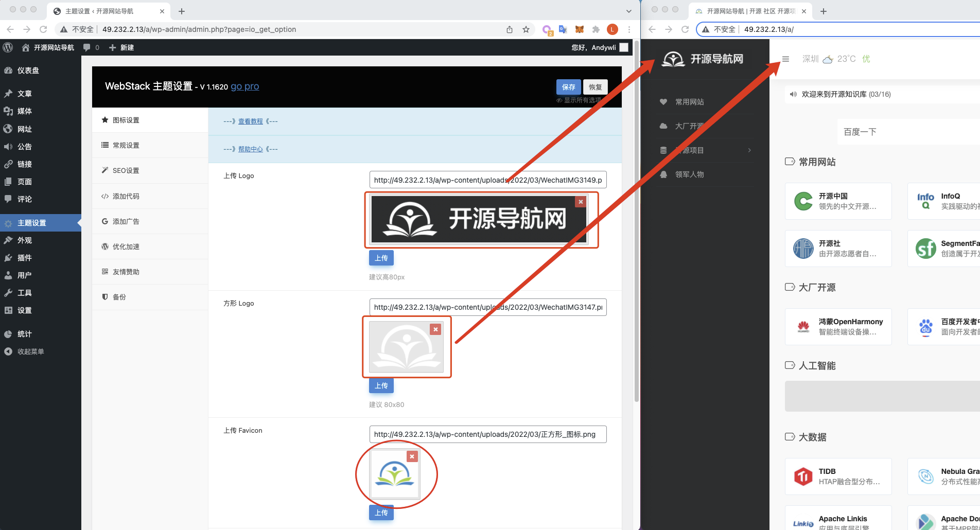Click the Favicon preview thumbnail
The width and height of the screenshot is (980, 530).
pyautogui.click(x=395, y=474)
